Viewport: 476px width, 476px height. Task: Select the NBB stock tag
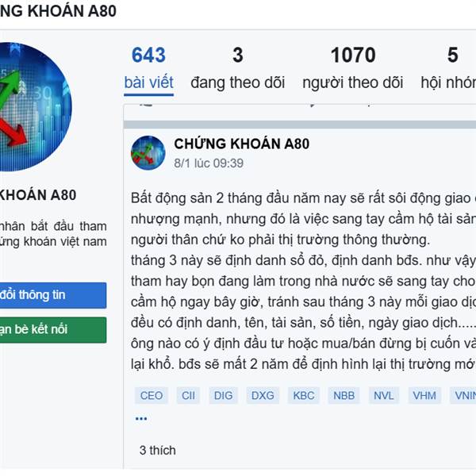tap(344, 395)
